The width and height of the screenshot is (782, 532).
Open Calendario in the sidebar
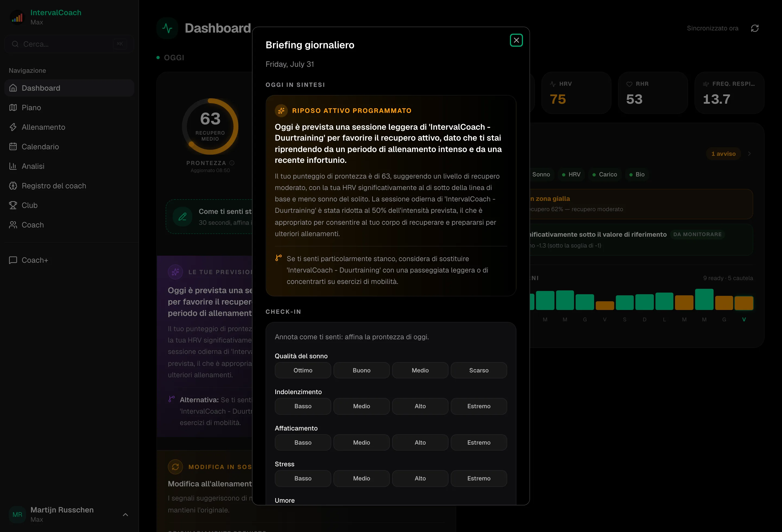pyautogui.click(x=69, y=147)
